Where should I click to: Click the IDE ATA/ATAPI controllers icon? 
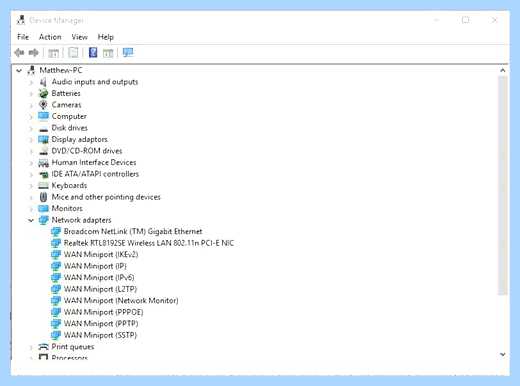[44, 174]
